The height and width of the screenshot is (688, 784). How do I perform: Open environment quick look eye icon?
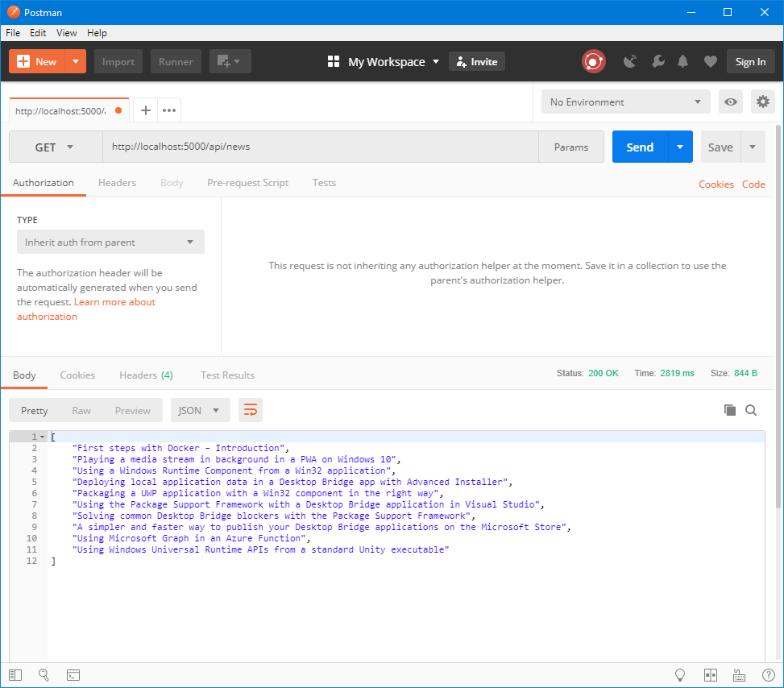pos(731,102)
